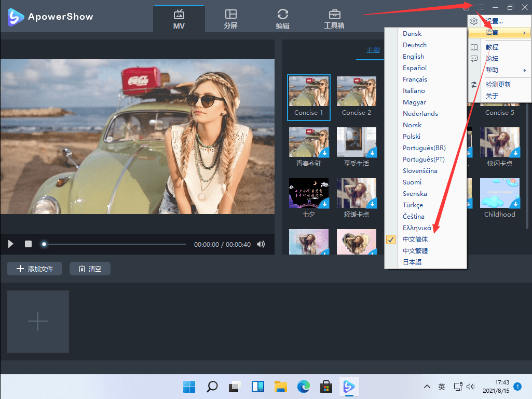Play the video preview

click(x=10, y=244)
